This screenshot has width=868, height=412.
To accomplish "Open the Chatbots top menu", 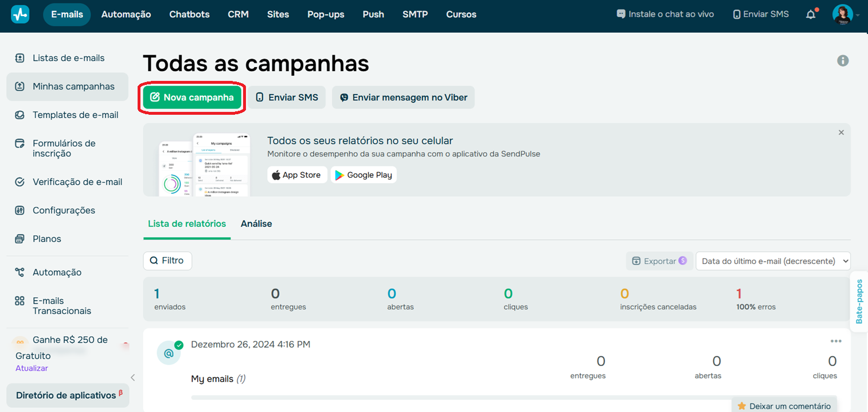I will point(190,14).
